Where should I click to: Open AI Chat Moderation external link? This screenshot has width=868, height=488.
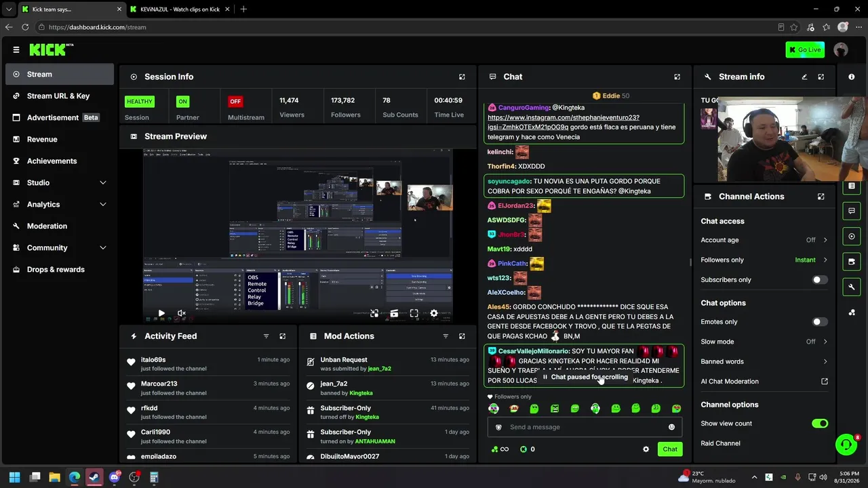pyautogui.click(x=825, y=382)
